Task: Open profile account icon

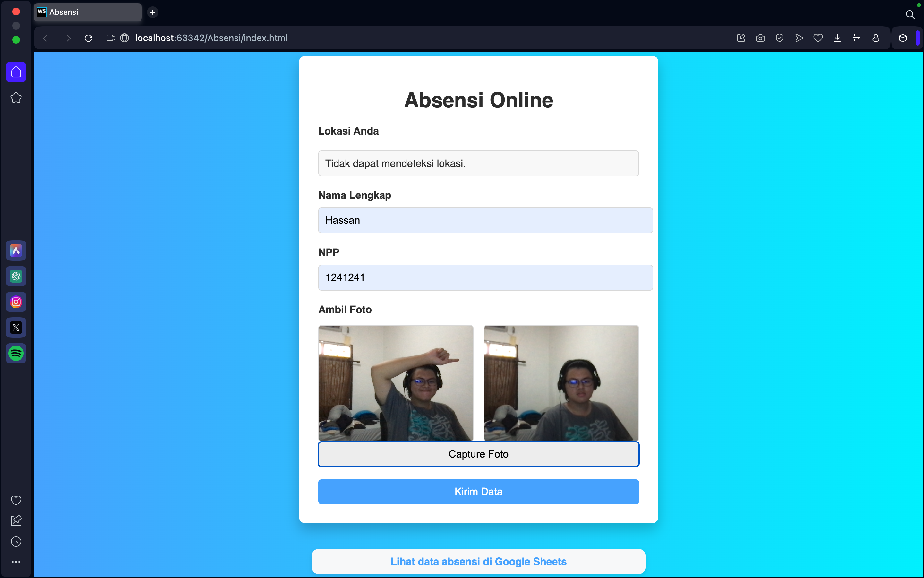Action: pos(876,38)
